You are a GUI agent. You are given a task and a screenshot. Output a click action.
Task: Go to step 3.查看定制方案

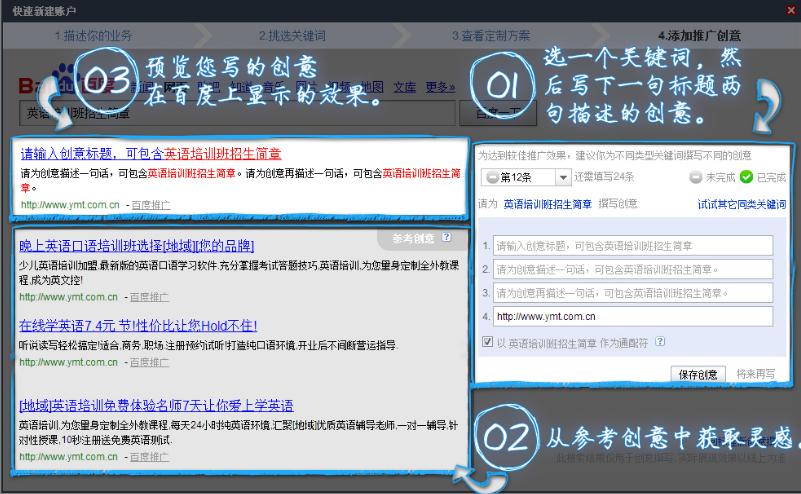click(x=491, y=36)
